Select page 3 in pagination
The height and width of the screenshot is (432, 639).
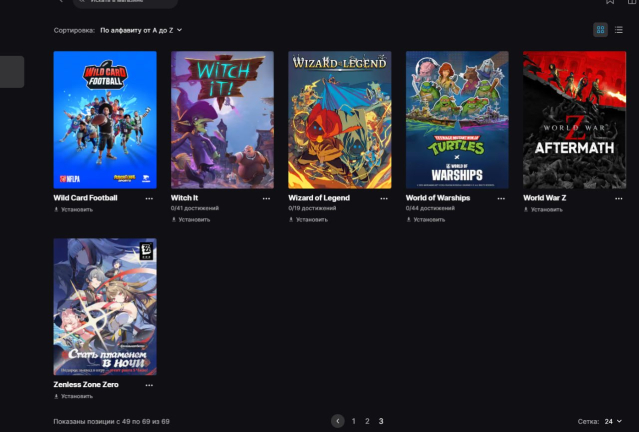[381, 422]
